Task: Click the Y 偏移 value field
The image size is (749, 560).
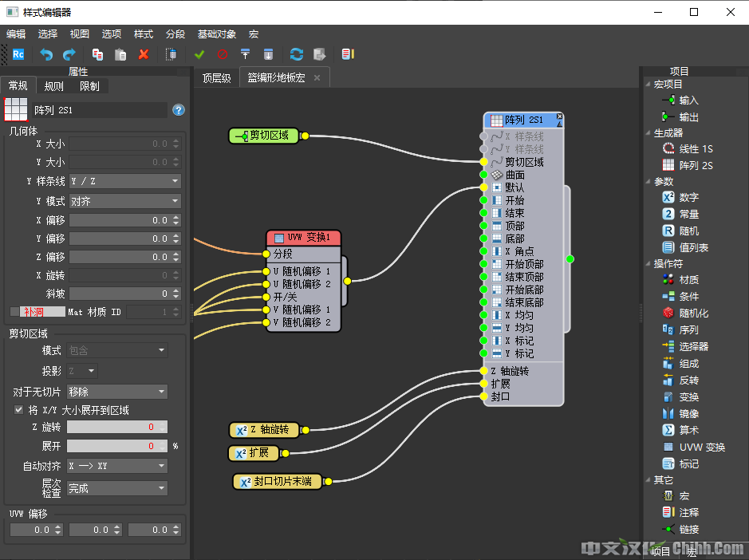Action: click(x=120, y=239)
